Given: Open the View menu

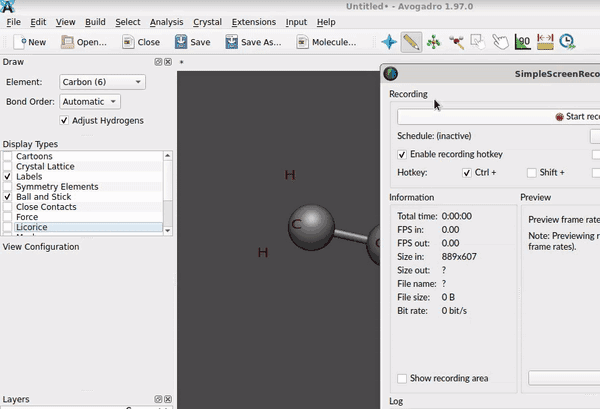Looking at the screenshot, I should coord(65,22).
